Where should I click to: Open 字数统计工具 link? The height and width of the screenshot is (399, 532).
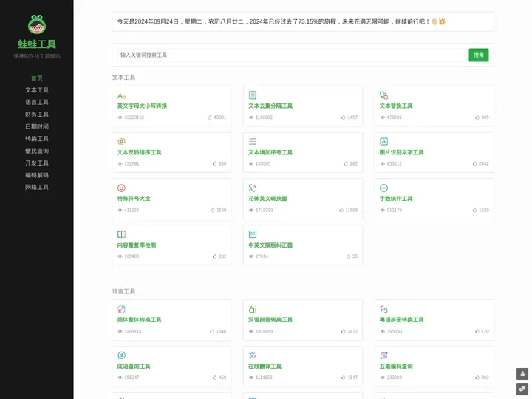click(396, 199)
